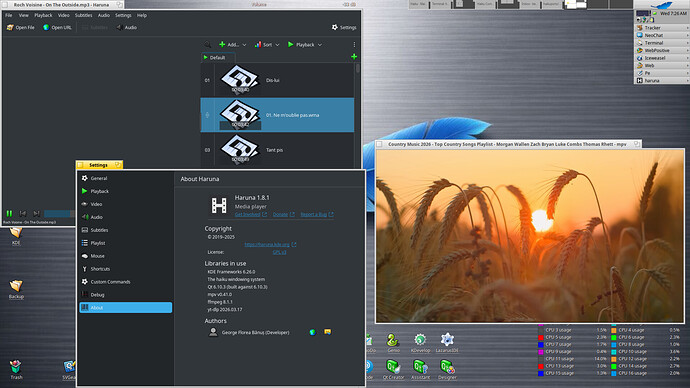
Task: Open the haruna.kde.org website link
Action: point(270,245)
